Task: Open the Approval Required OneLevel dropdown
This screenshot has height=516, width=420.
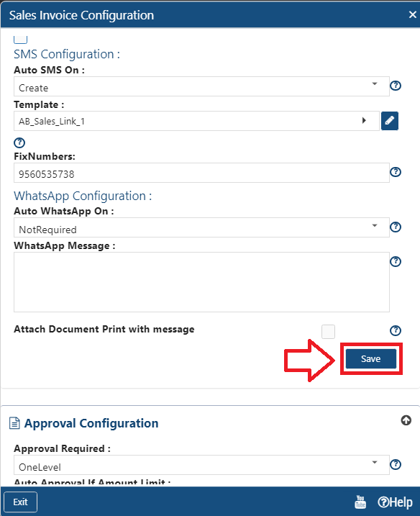Action: pyautogui.click(x=201, y=465)
